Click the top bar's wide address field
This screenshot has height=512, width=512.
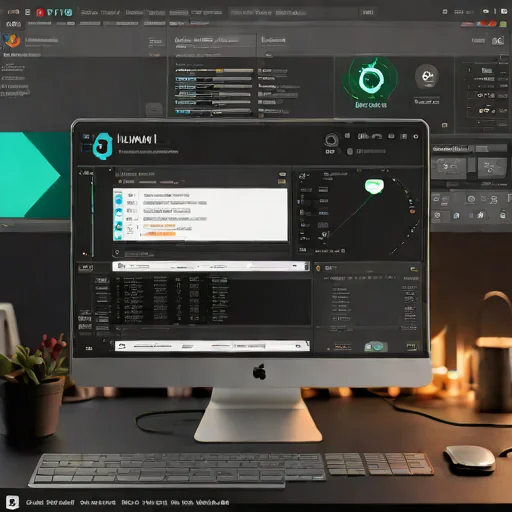(293, 13)
